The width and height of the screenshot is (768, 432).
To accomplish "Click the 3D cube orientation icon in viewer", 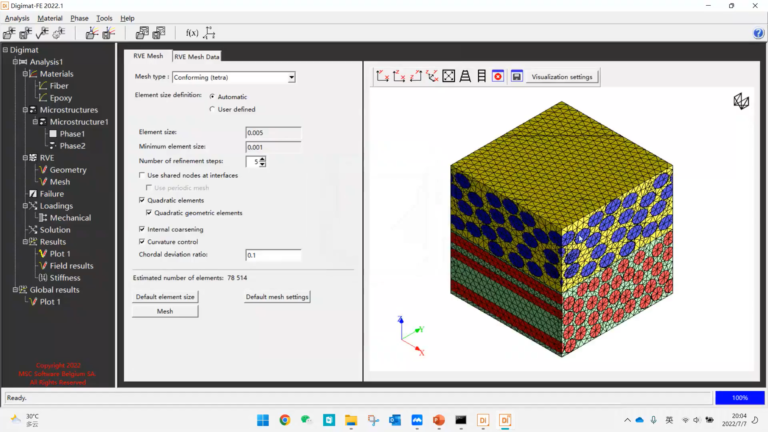I will (x=741, y=101).
